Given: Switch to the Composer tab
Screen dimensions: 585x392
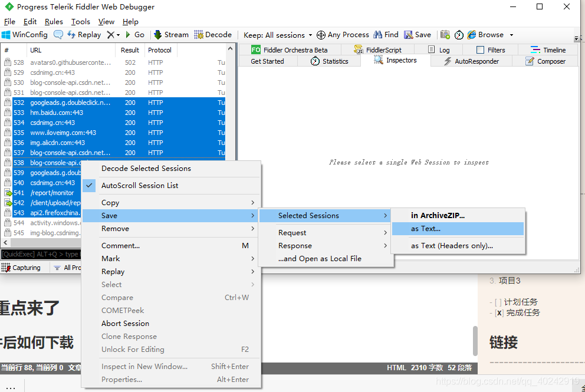Looking at the screenshot, I should click(x=545, y=61).
